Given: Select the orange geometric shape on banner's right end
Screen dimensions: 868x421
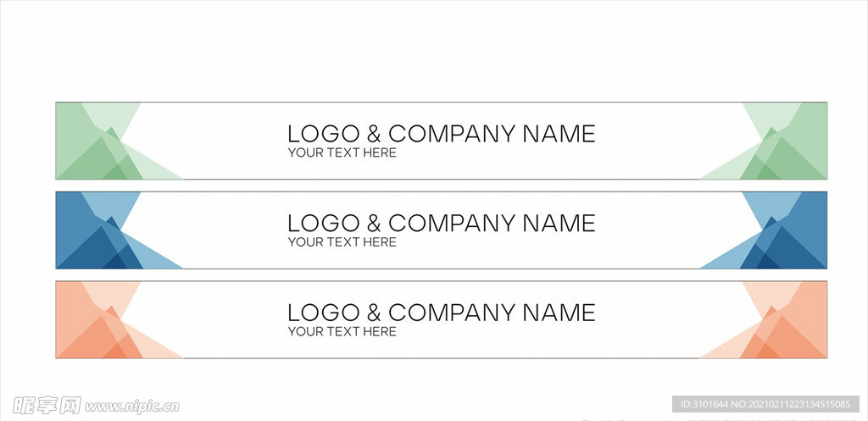Looking at the screenshot, I should (x=775, y=320).
